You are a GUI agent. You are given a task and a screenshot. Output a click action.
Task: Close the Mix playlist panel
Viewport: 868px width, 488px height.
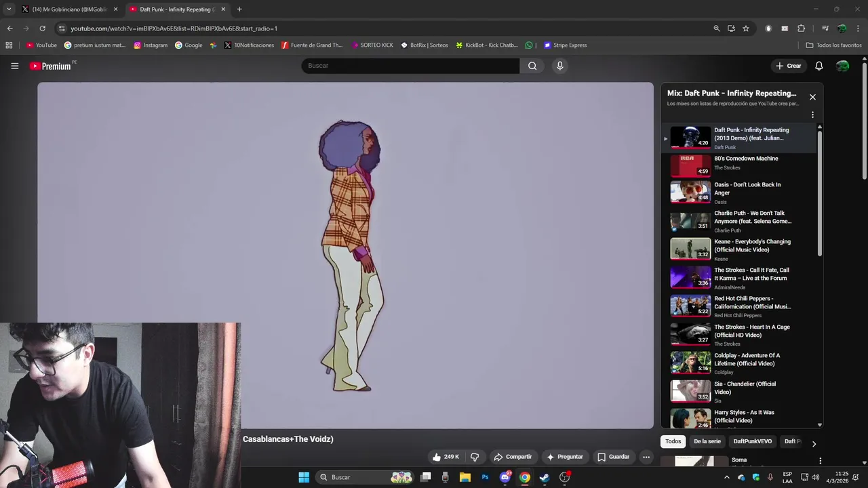pos(812,97)
